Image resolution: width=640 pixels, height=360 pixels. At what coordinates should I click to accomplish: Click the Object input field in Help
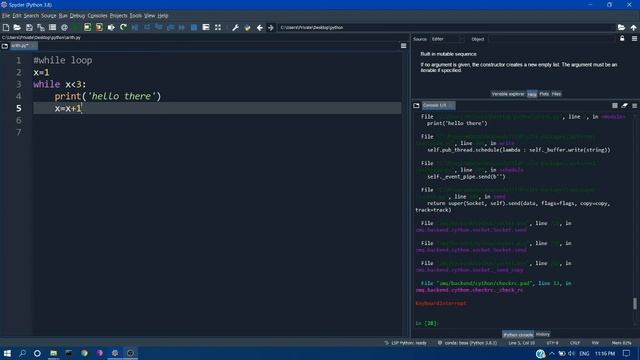click(x=551, y=39)
